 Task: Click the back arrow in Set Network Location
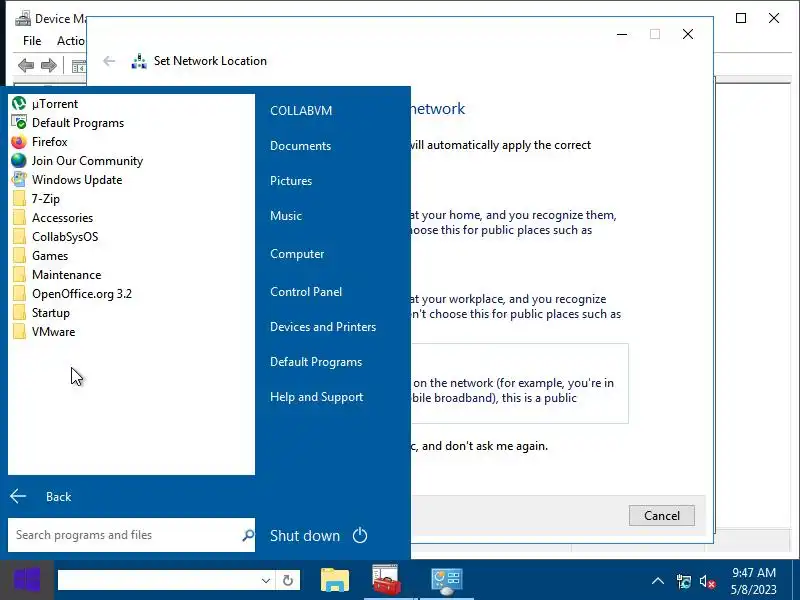109,61
